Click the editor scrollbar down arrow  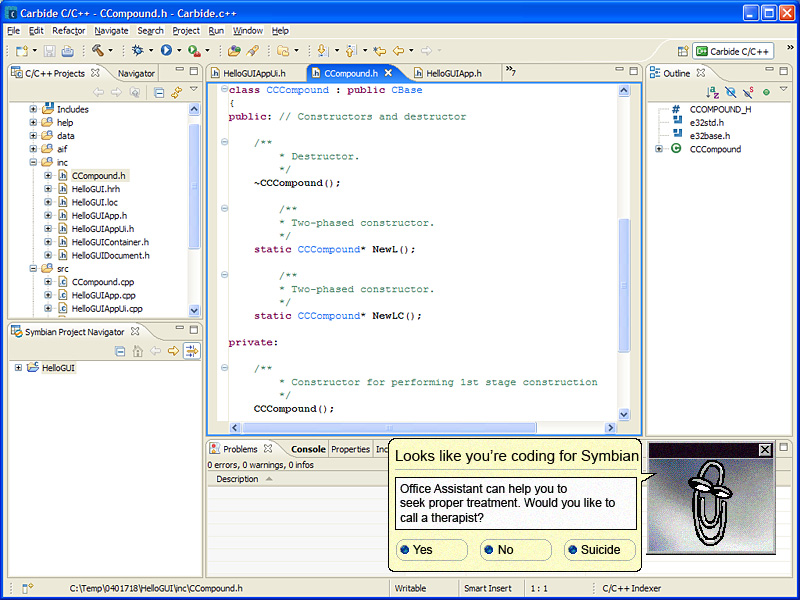coord(624,414)
